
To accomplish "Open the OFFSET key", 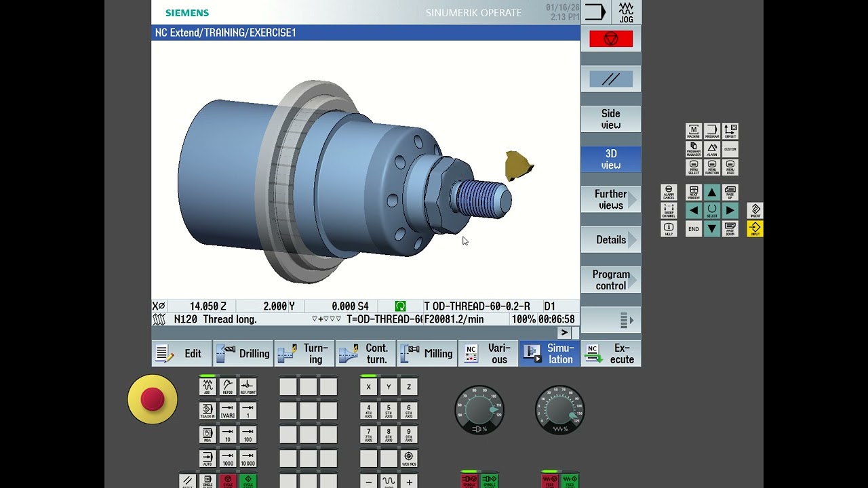I will click(730, 131).
